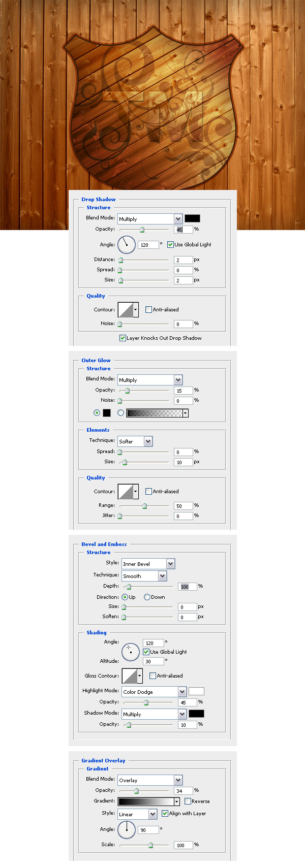Click Drop Shadow Opacity field showing 45
Screen dimensions: 305x868
pos(184,230)
